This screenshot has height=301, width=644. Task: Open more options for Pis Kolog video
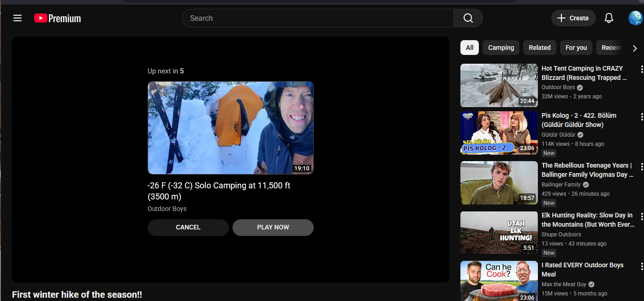point(641,116)
